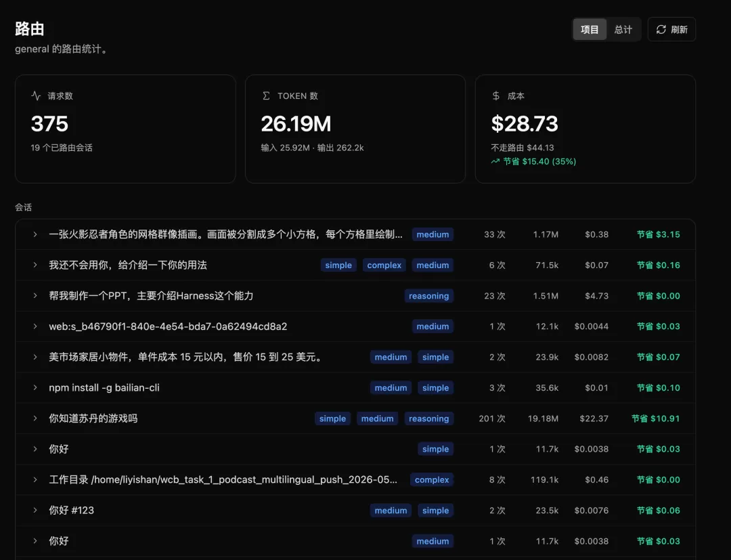Click the medium tag on 火影忍者 row

pos(433,234)
